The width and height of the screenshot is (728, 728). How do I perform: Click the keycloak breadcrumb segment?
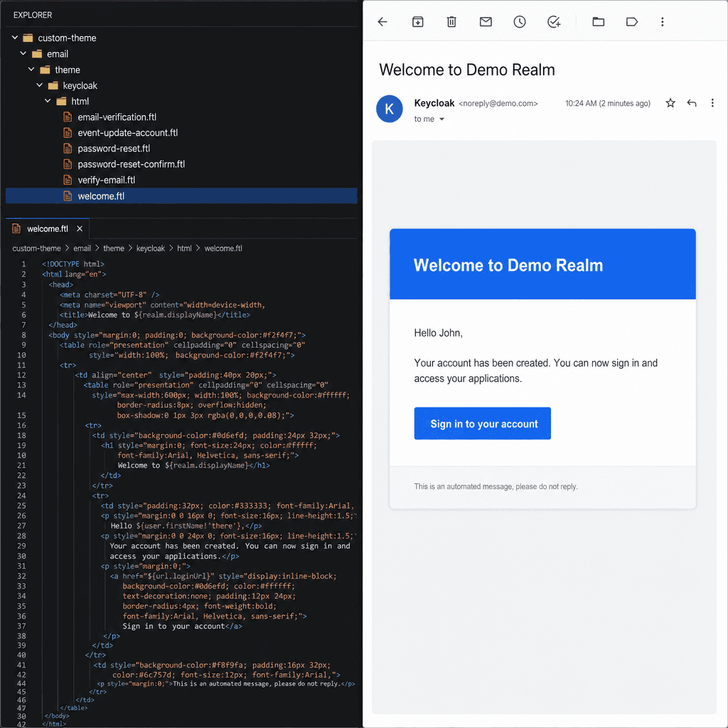(x=151, y=248)
